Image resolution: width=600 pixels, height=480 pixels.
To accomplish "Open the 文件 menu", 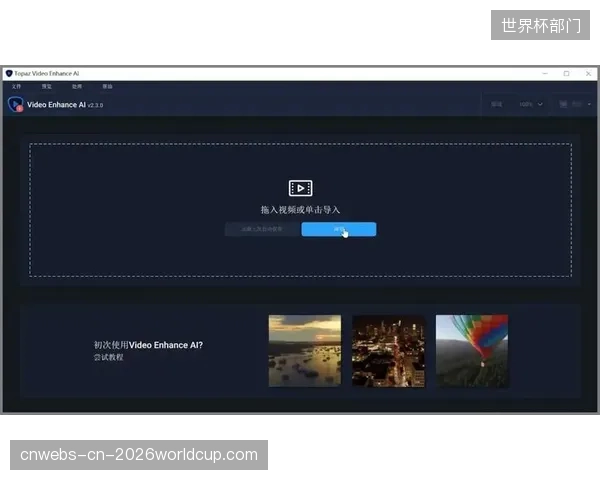I will (x=16, y=86).
